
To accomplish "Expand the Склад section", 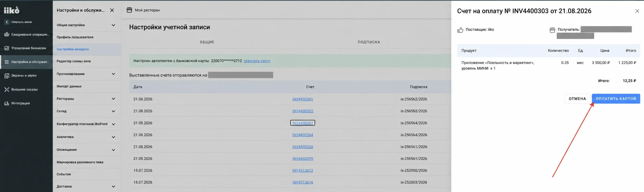I will pyautogui.click(x=113, y=111).
